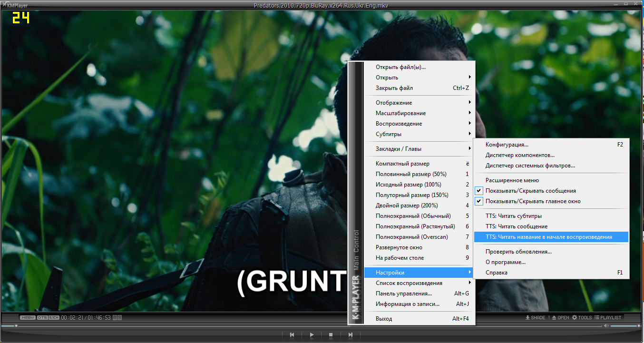This screenshot has width=644, height=343.
Task: Click the yellow 24 counter overlay
Action: click(21, 18)
